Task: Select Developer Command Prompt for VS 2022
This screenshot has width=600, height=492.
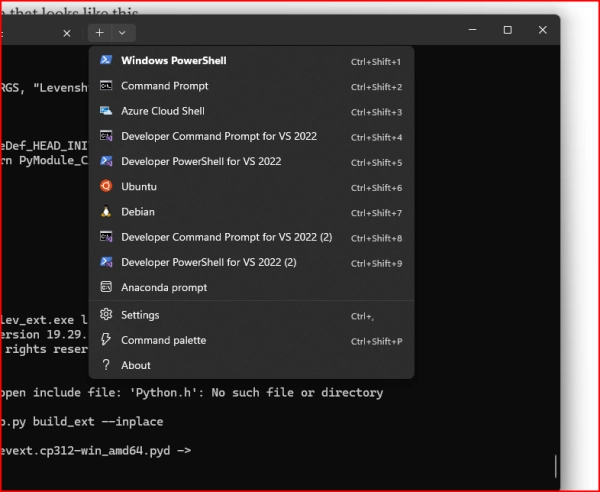Action: click(218, 136)
